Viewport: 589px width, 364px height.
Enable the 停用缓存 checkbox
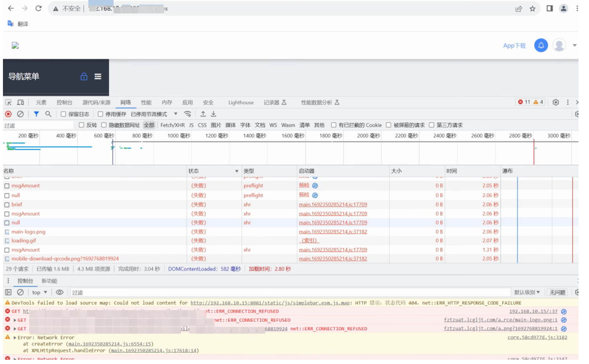coord(101,114)
